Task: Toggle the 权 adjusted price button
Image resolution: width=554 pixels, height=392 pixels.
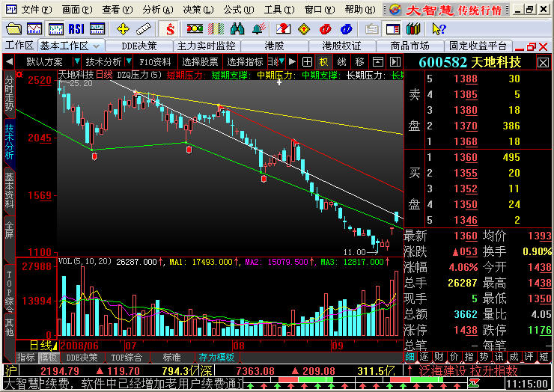Action: [x=323, y=62]
